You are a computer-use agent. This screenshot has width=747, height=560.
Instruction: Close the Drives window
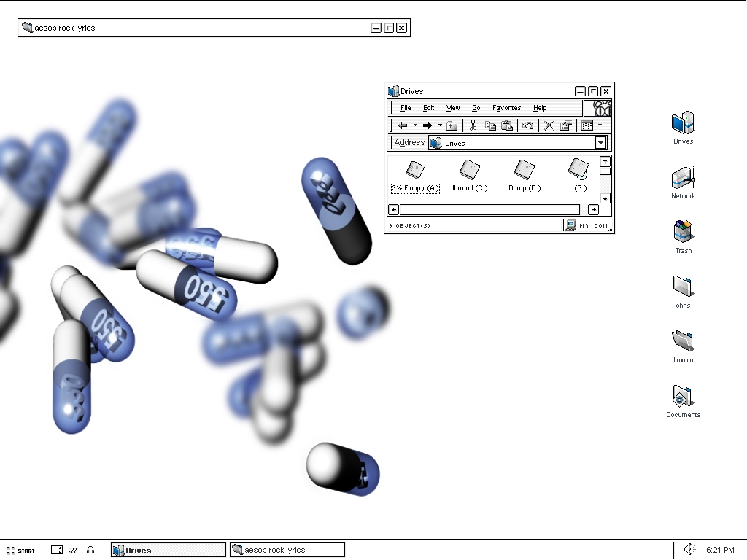605,91
